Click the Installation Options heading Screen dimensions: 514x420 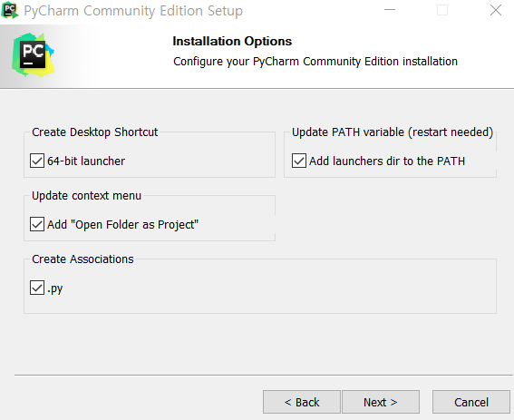pos(232,42)
